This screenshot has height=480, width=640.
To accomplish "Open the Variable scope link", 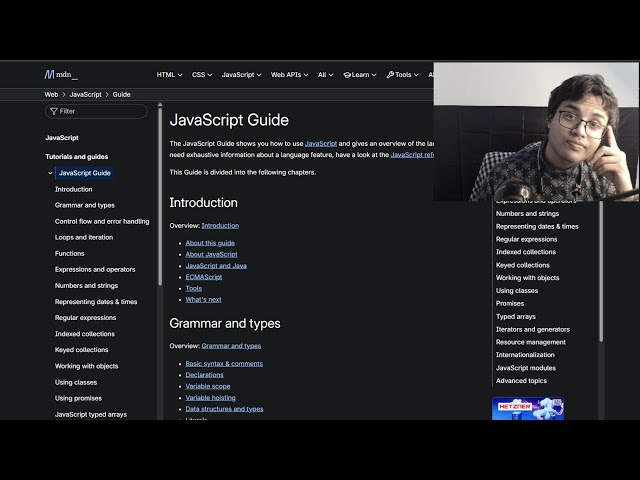I will [208, 386].
